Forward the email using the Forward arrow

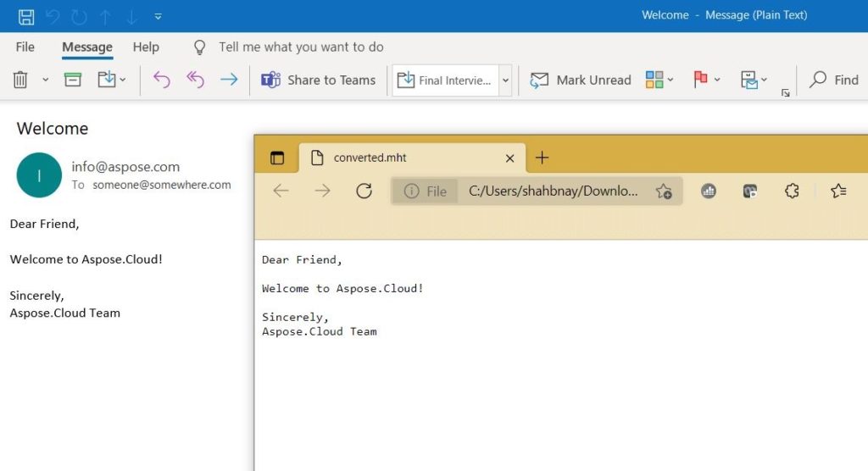coord(229,80)
